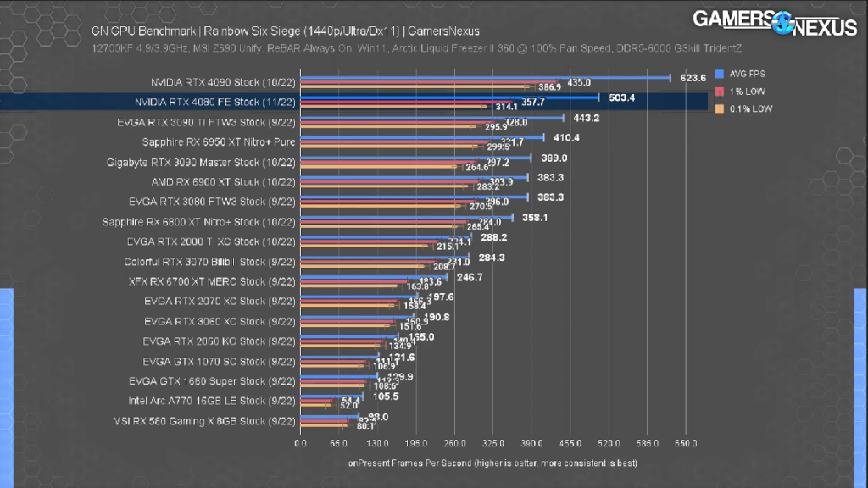The width and height of the screenshot is (868, 488).
Task: Click the blue AVG FPS bar for the RTX 4090
Action: point(486,77)
